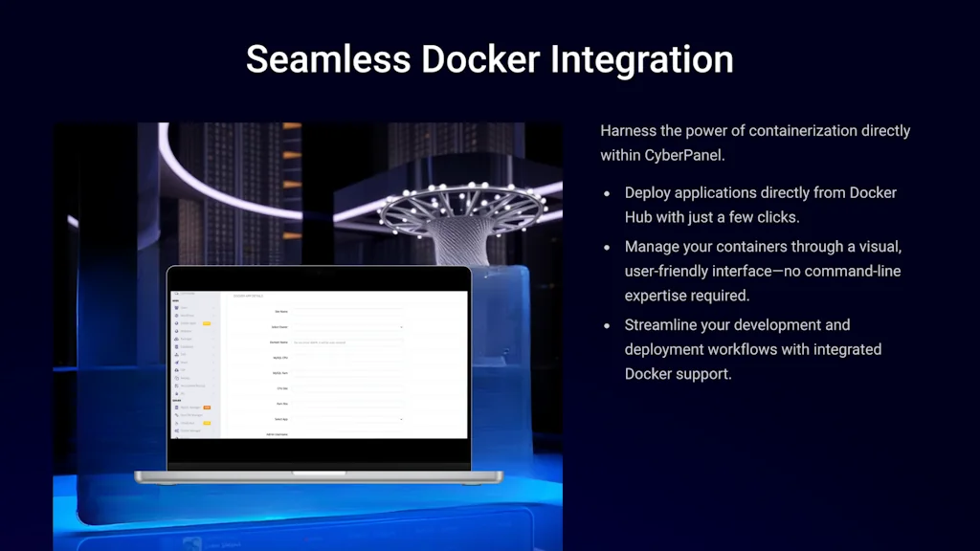Expand the Email submenu chevron
980x551 pixels.
coord(213,363)
